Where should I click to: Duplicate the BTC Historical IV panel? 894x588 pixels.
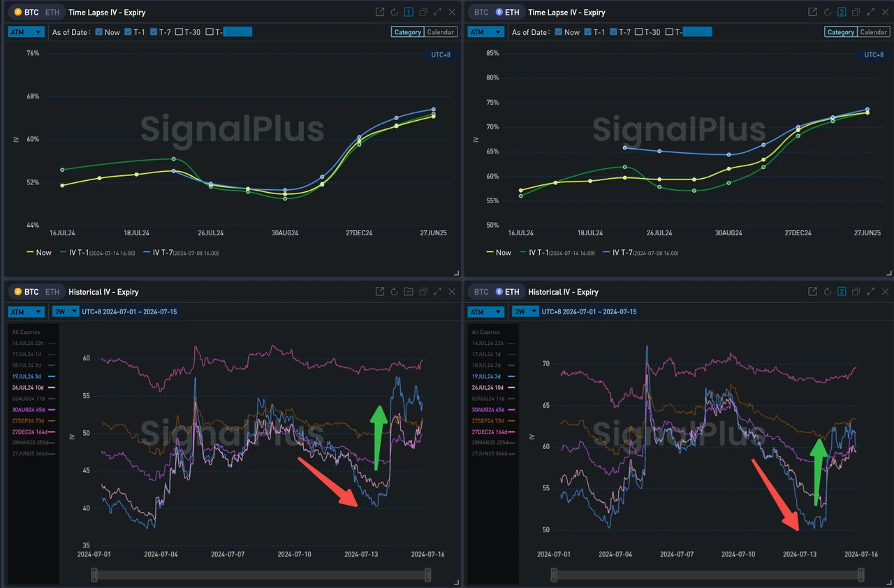(423, 292)
